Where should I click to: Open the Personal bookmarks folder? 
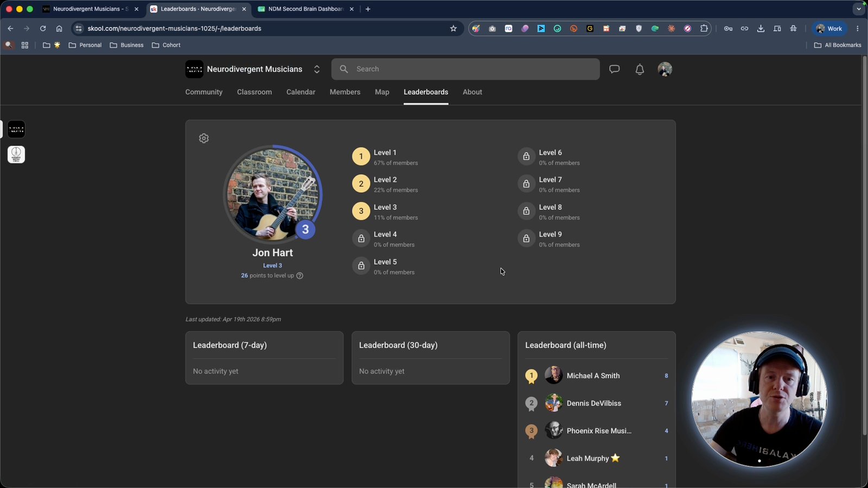point(85,45)
